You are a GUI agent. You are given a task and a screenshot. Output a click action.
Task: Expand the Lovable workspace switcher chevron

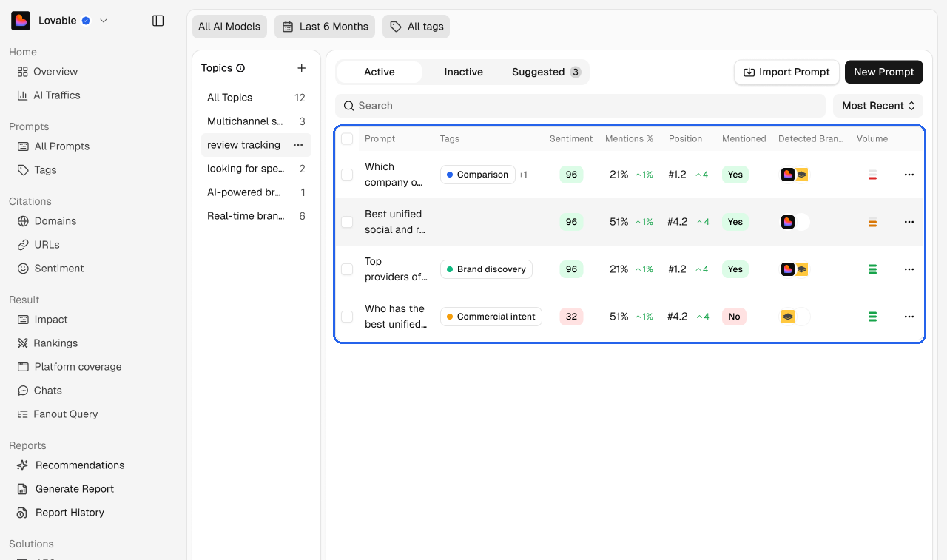pyautogui.click(x=104, y=21)
